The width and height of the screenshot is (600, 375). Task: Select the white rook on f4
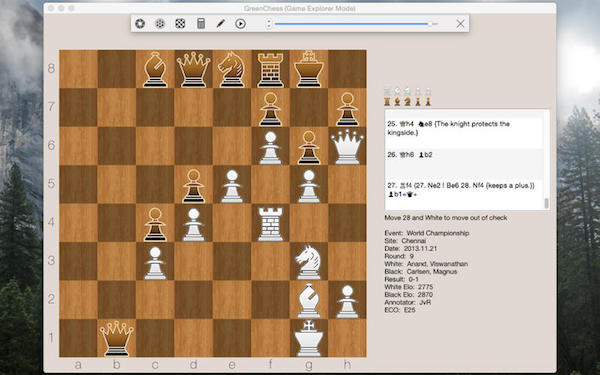(271, 224)
